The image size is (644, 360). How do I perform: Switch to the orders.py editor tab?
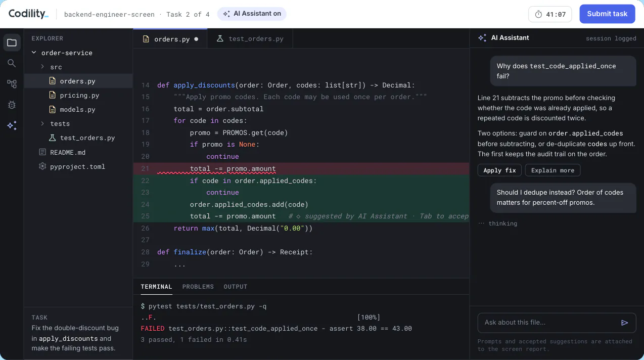tap(170, 39)
